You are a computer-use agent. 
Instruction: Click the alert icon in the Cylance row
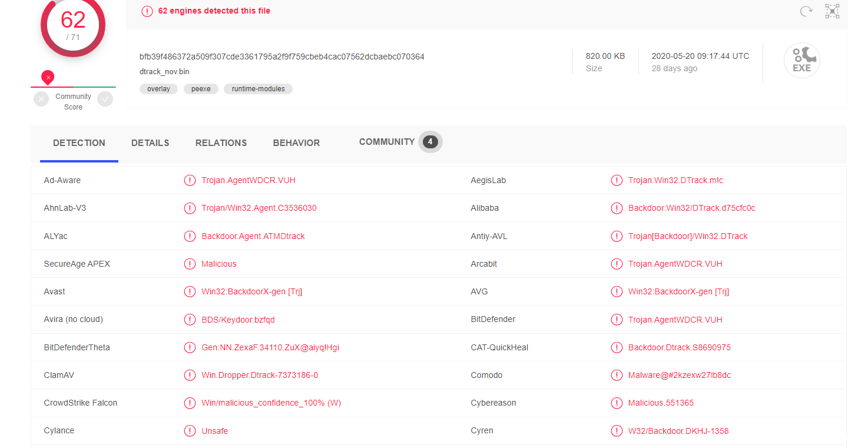point(190,431)
